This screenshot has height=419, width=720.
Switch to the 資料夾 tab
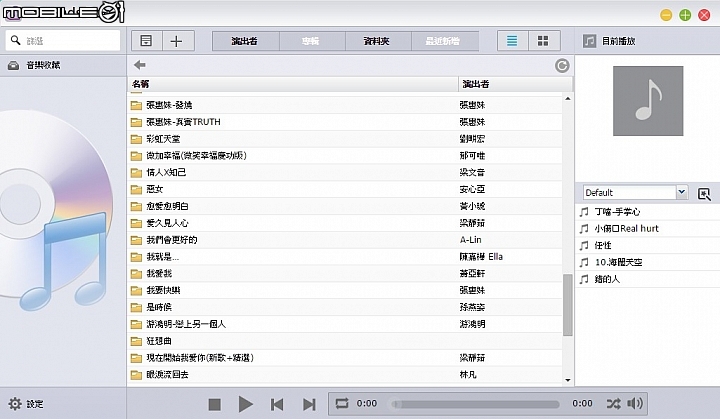377,41
